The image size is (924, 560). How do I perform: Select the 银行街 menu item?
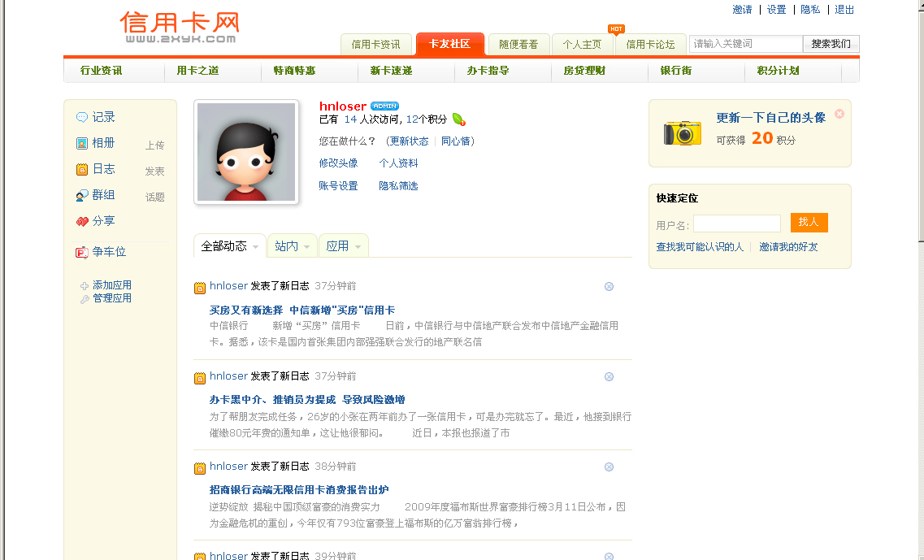click(x=676, y=71)
